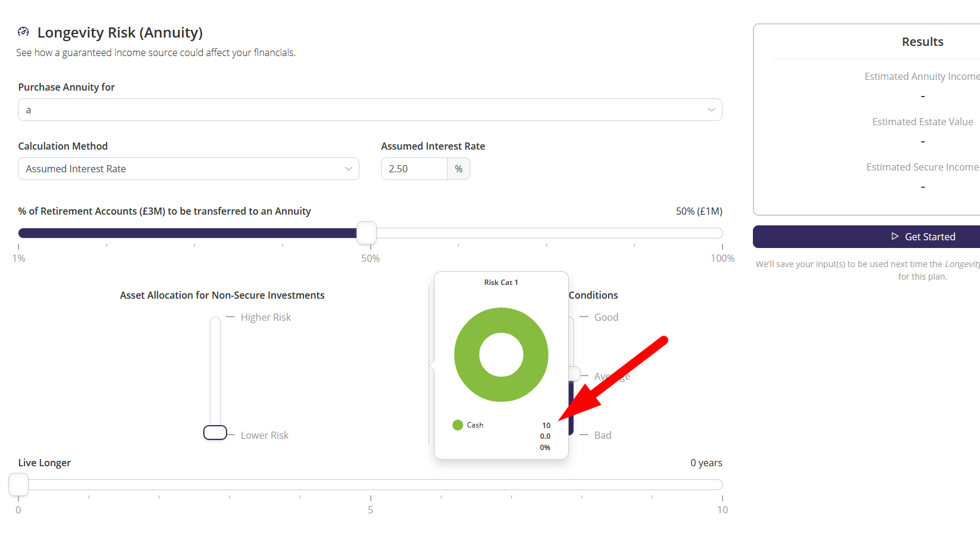This screenshot has height=533, width=980.
Task: Click the annuity transfer percentage slider handle
Action: point(367,233)
